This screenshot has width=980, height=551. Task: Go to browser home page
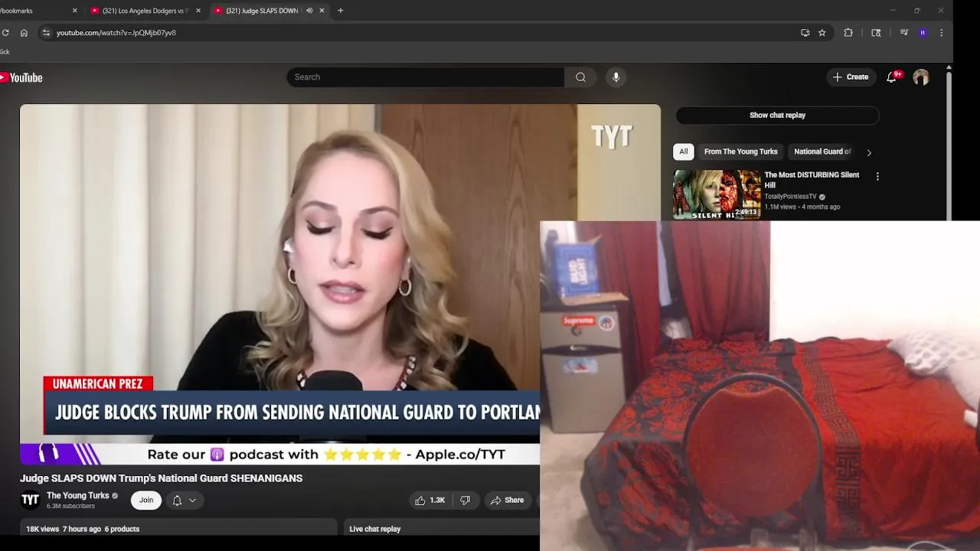[24, 33]
